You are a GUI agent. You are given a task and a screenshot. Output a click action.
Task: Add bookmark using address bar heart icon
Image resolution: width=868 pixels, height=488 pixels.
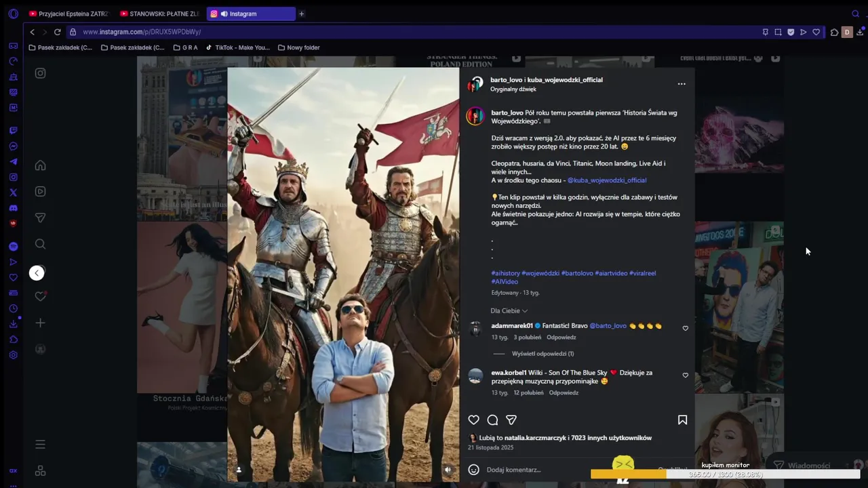pos(816,32)
